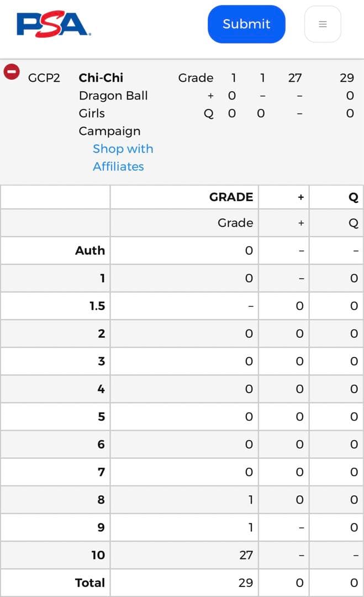
Task: Click the grade 10 count of 27
Action: click(246, 555)
